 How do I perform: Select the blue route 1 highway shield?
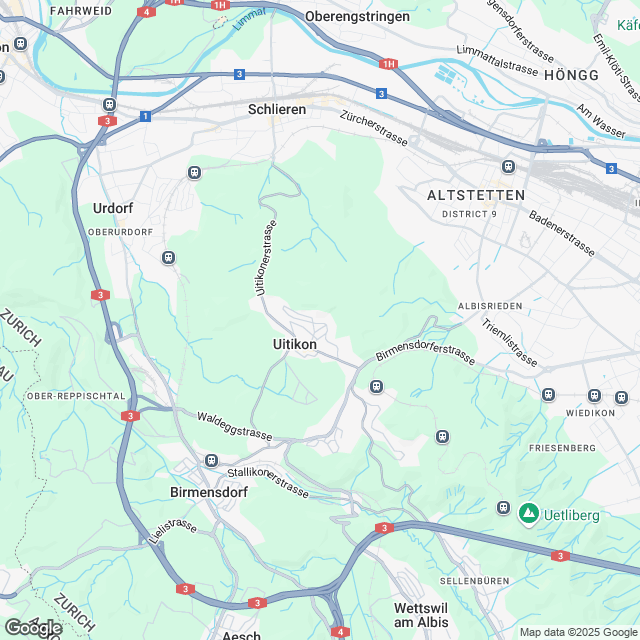click(145, 116)
